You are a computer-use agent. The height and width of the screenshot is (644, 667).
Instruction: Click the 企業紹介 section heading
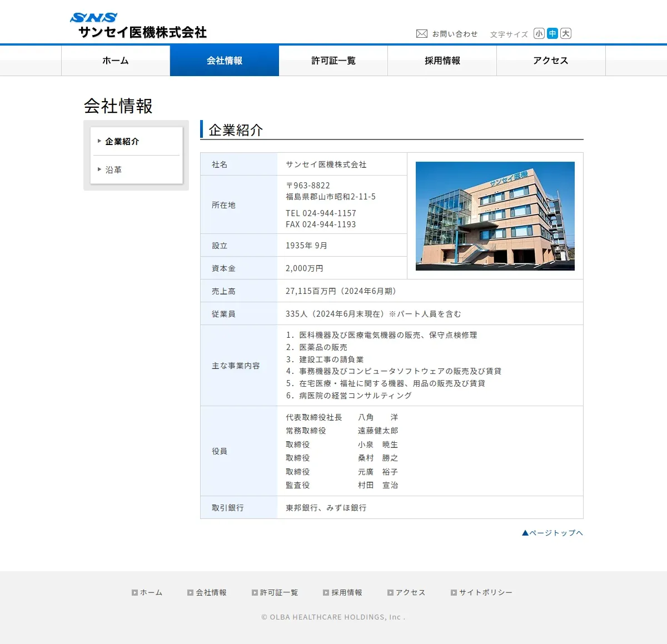pos(236,130)
